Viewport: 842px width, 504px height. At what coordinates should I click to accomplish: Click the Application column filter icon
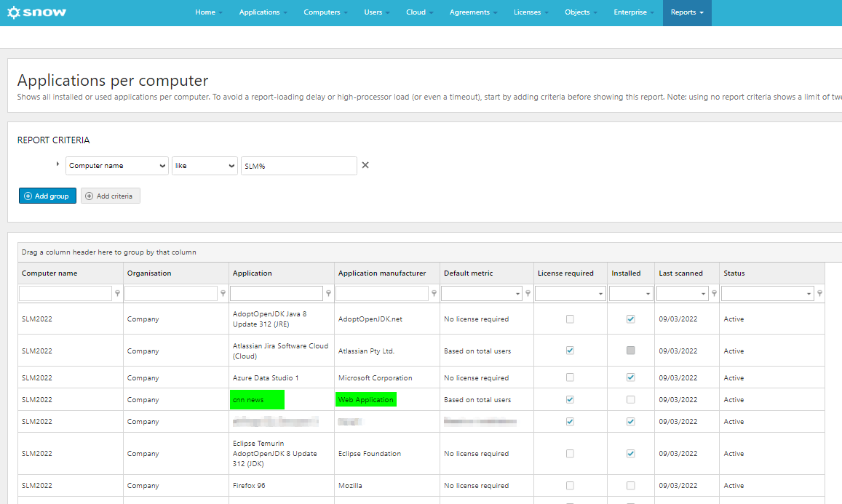329,294
